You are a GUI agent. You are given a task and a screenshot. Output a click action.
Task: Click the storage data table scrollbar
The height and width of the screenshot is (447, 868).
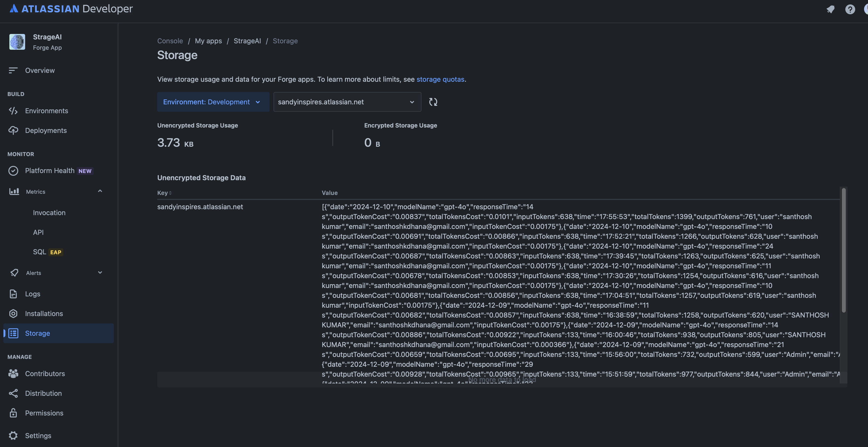click(x=843, y=250)
